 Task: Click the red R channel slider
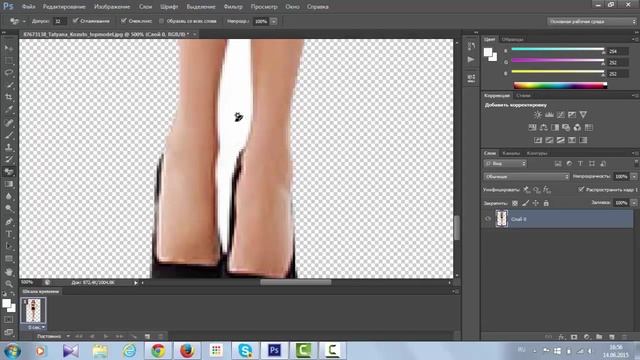[558, 49]
